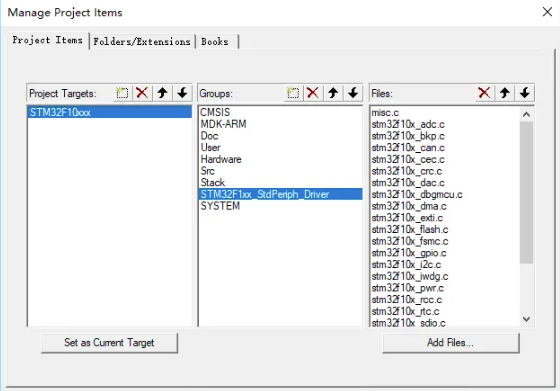This screenshot has width=560, height=391.
Task: Select STM32F10xxx project target
Action: [109, 112]
